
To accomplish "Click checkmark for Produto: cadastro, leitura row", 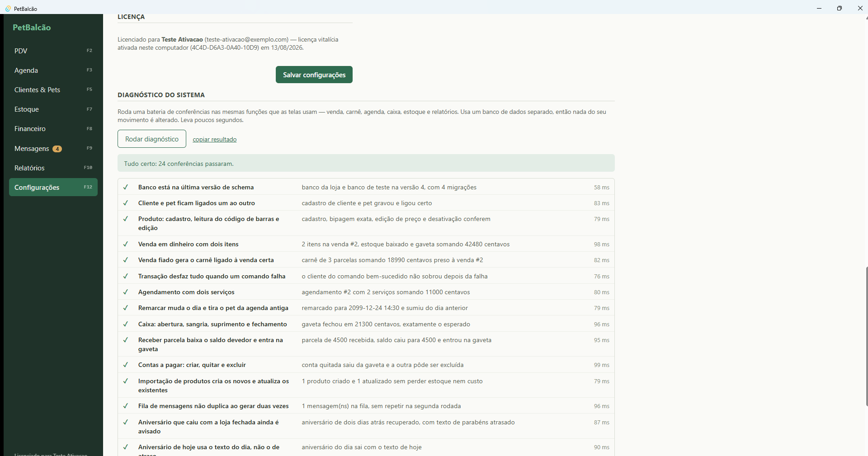I will tap(126, 219).
